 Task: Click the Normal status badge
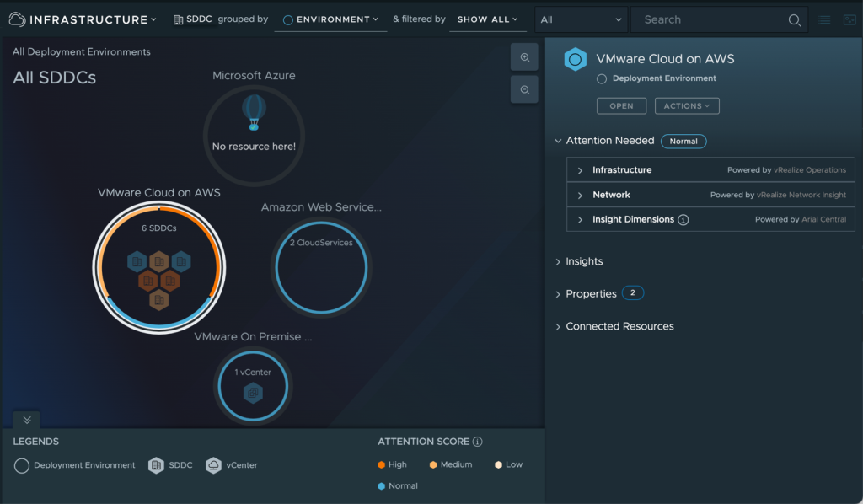(683, 142)
